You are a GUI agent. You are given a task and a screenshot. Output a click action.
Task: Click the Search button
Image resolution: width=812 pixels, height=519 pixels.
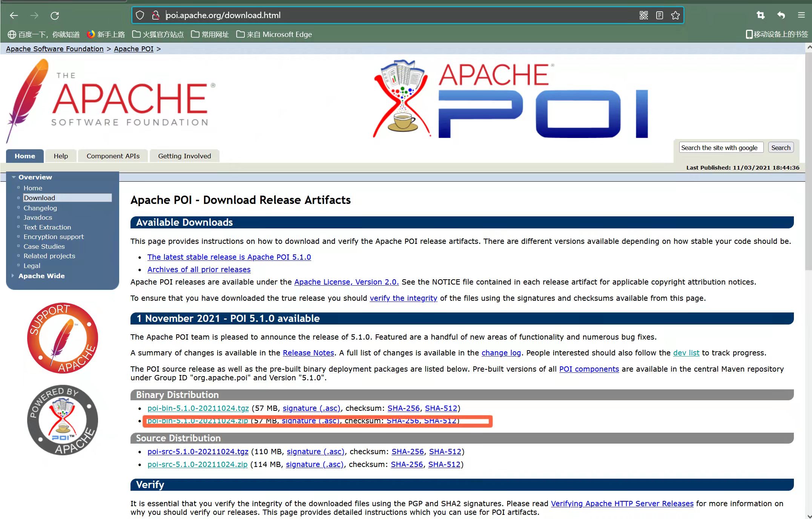click(781, 148)
